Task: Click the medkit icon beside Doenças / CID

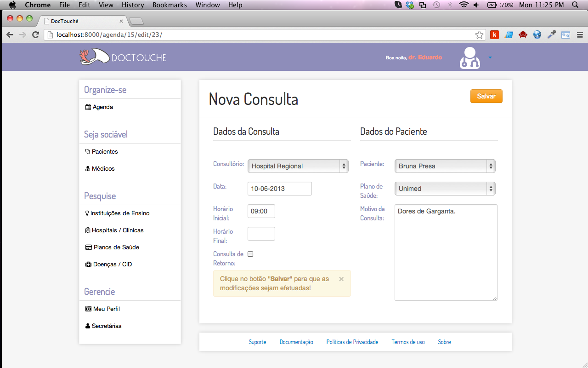Action: coord(89,264)
